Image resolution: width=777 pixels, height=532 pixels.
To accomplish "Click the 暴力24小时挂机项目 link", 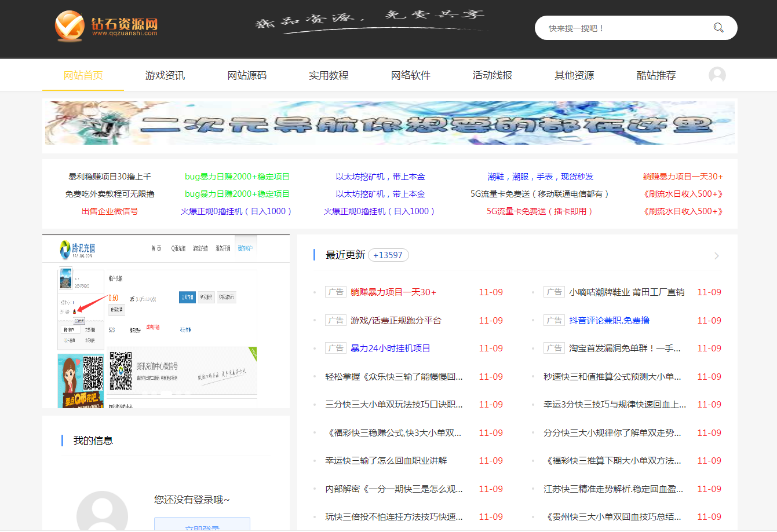I will point(390,348).
